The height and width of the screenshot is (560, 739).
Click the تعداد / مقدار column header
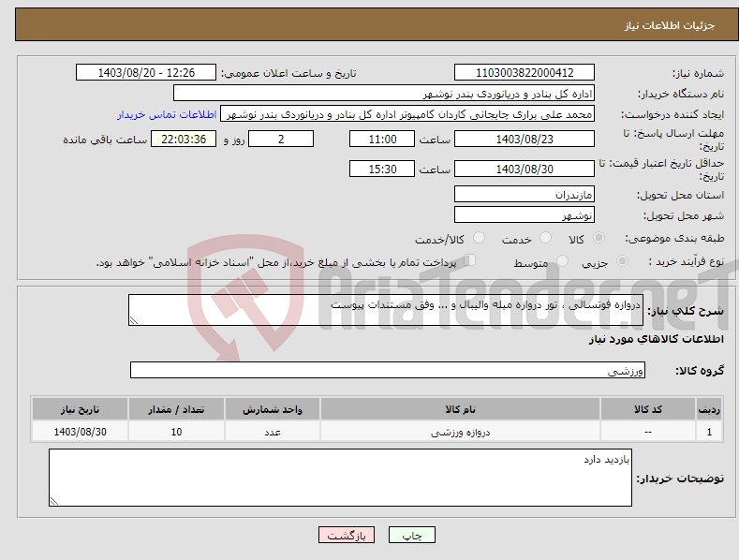tap(176, 409)
